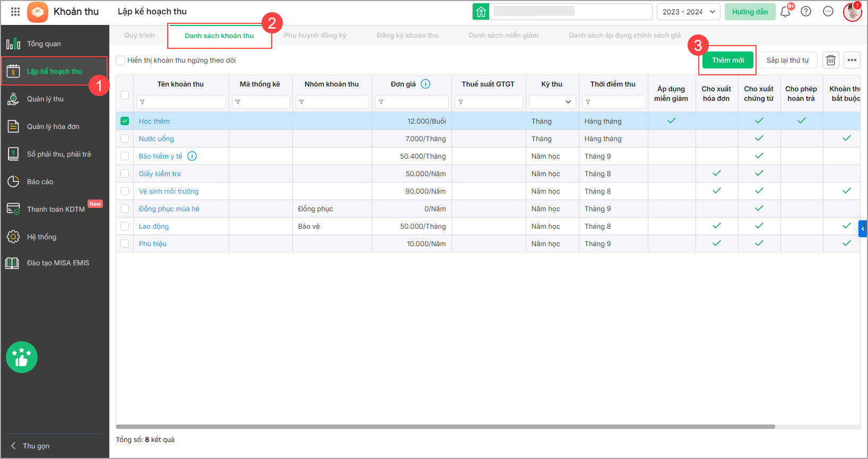Open the three-dots more options menu
Screen dimensions: 868x459
click(852, 60)
